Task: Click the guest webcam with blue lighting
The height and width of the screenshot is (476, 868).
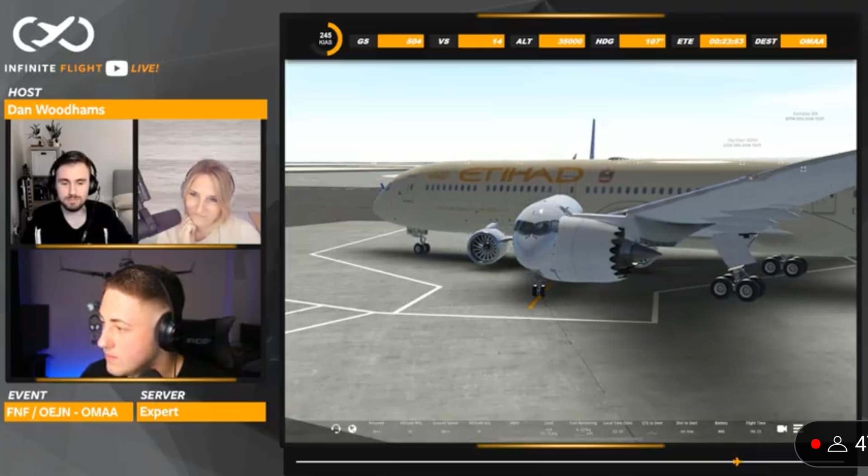Action: click(136, 313)
